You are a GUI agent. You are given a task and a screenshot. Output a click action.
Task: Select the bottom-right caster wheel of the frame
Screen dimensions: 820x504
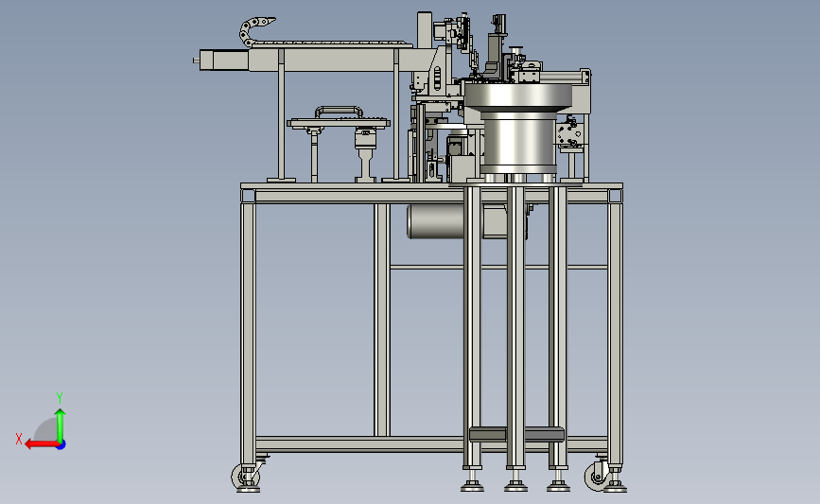coord(597,477)
